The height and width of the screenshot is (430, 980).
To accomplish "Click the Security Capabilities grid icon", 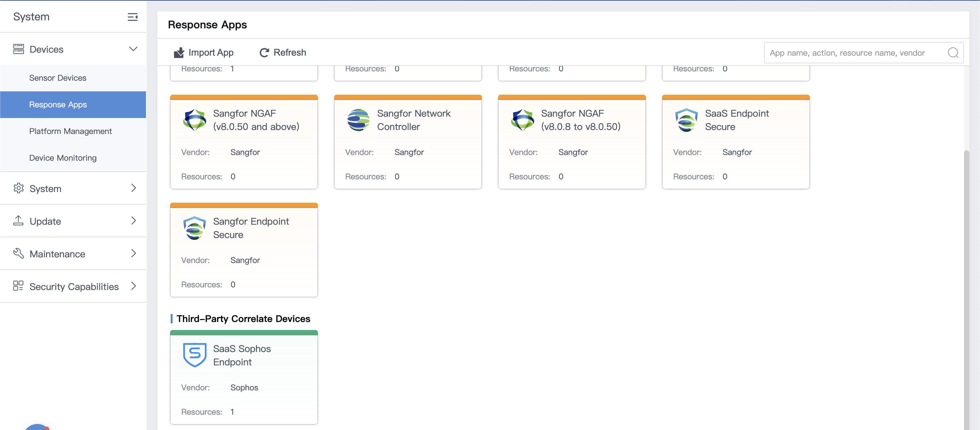I will pos(18,286).
